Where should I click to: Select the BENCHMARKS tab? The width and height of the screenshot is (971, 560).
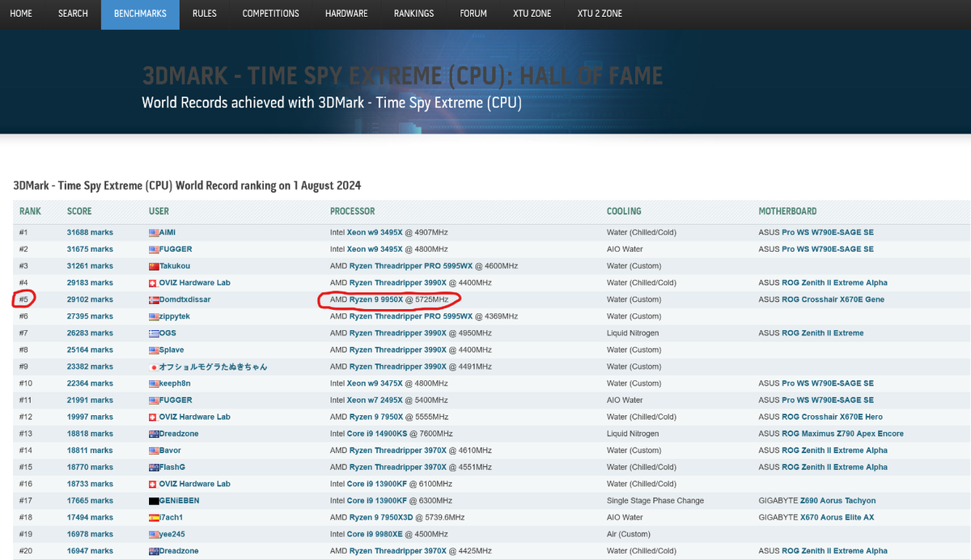tap(140, 14)
